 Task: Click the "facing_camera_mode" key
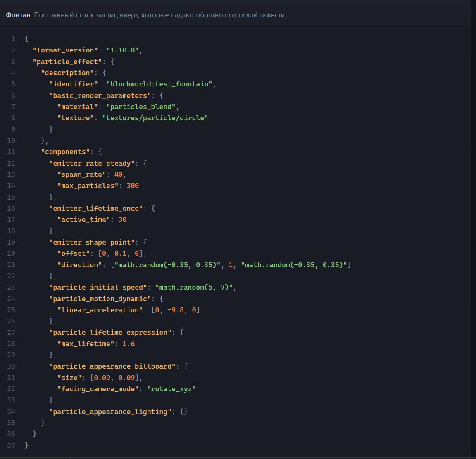[98, 389]
